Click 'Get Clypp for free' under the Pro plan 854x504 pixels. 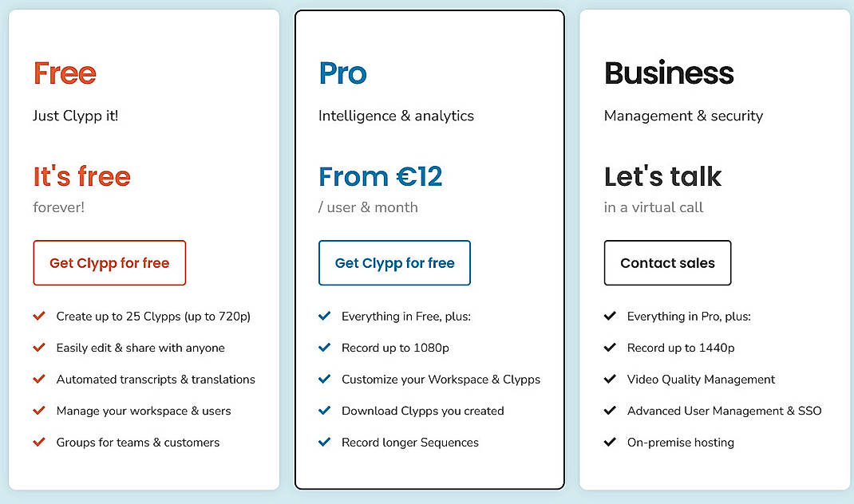[x=394, y=262]
